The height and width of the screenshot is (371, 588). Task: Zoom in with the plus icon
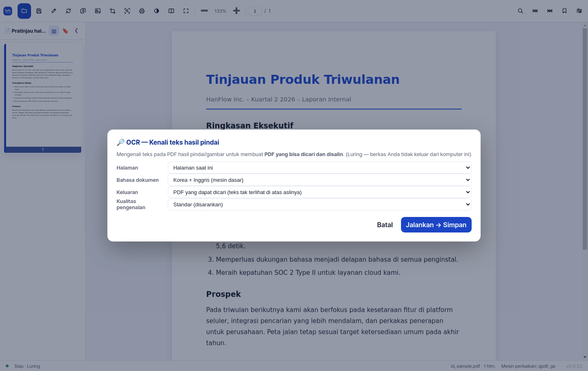(x=236, y=11)
